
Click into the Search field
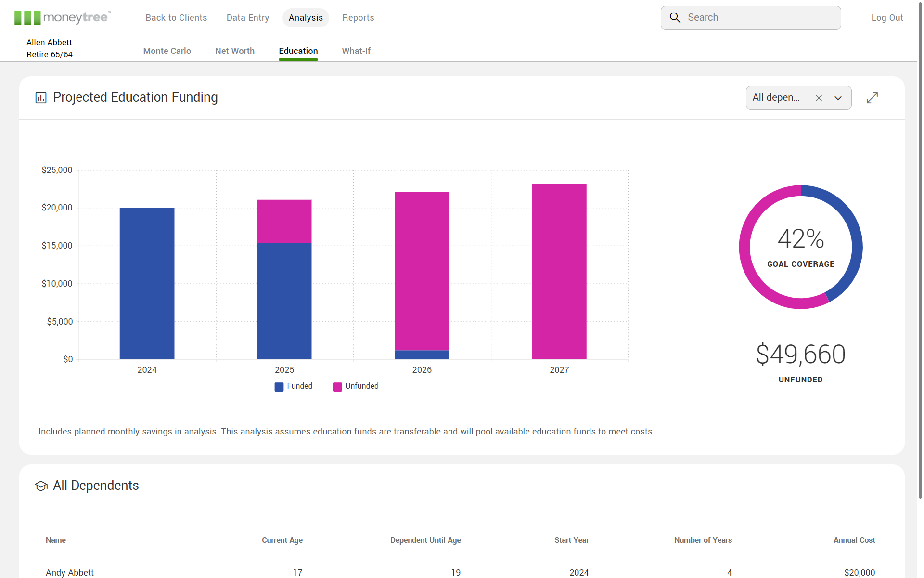pyautogui.click(x=760, y=18)
